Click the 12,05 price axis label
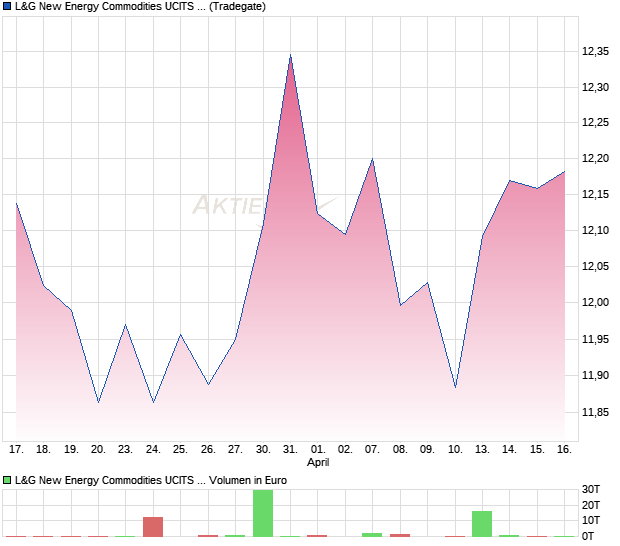This screenshot has height=546, width=620. coord(595,266)
